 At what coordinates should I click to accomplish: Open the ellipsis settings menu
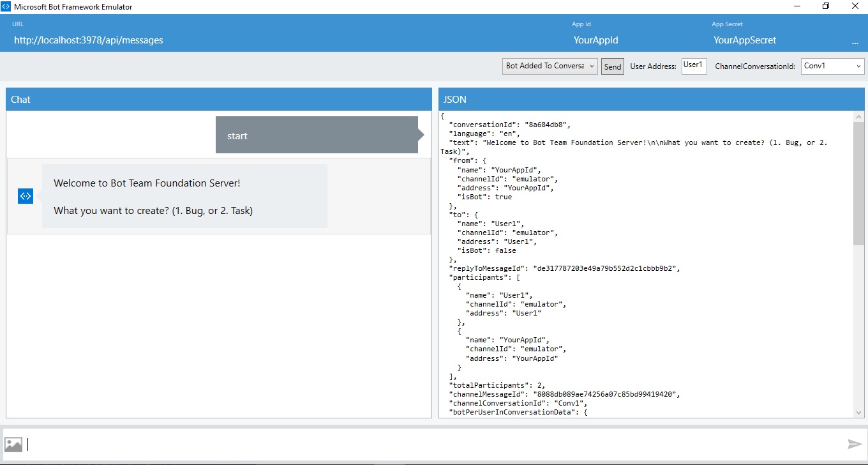[855, 42]
